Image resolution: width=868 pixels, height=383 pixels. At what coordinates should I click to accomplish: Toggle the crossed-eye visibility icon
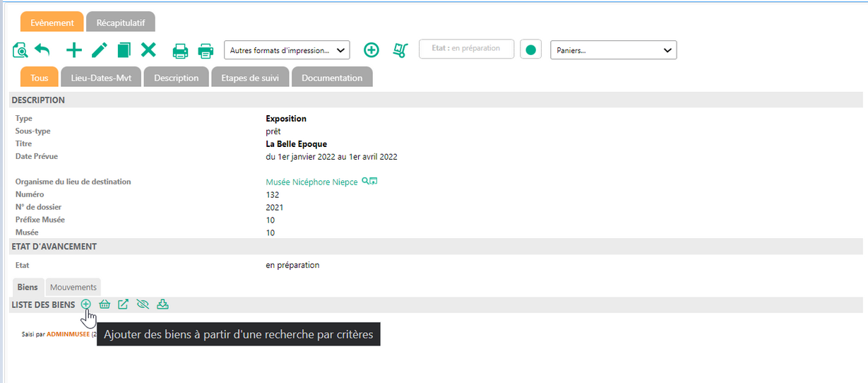pyautogui.click(x=143, y=304)
